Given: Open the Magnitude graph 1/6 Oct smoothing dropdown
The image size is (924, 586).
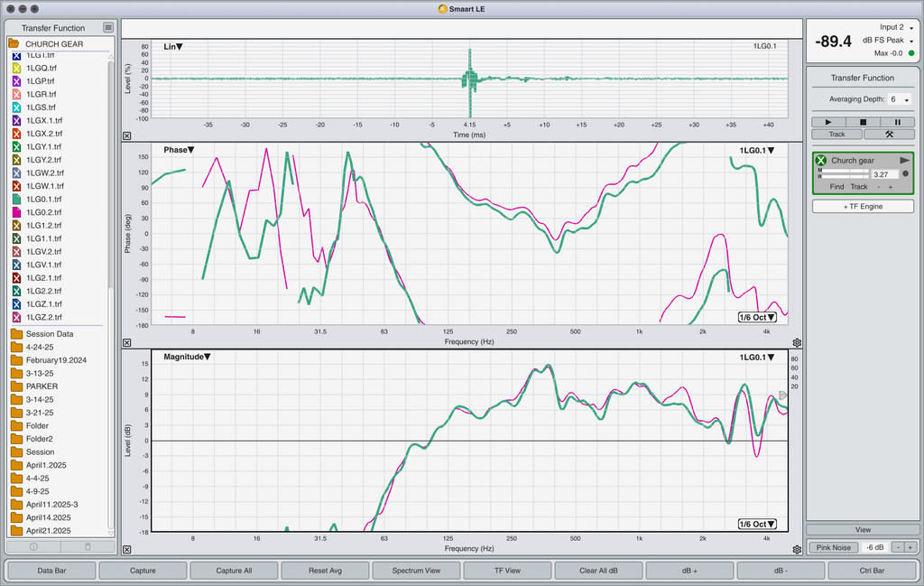Looking at the screenshot, I should tap(757, 524).
